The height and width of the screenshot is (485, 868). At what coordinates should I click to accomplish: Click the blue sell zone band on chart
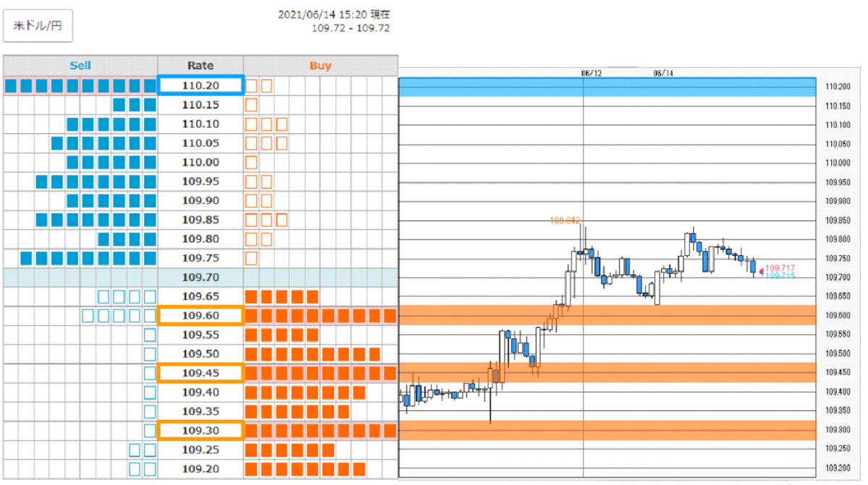(607, 87)
